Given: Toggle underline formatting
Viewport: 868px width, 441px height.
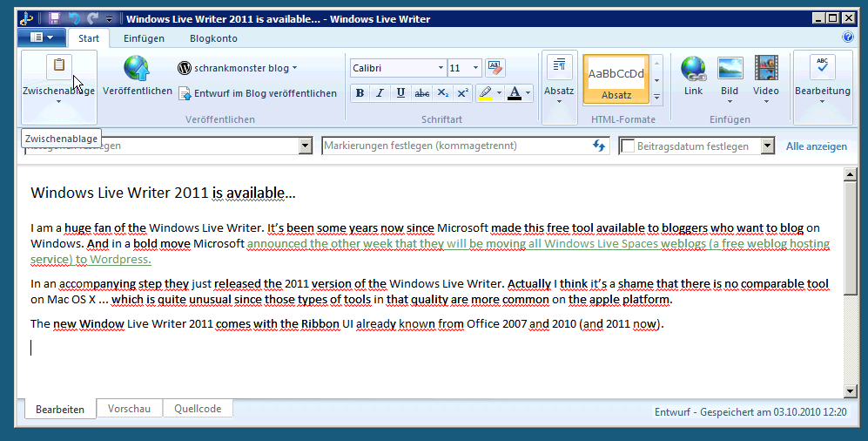Looking at the screenshot, I should tap(400, 93).
